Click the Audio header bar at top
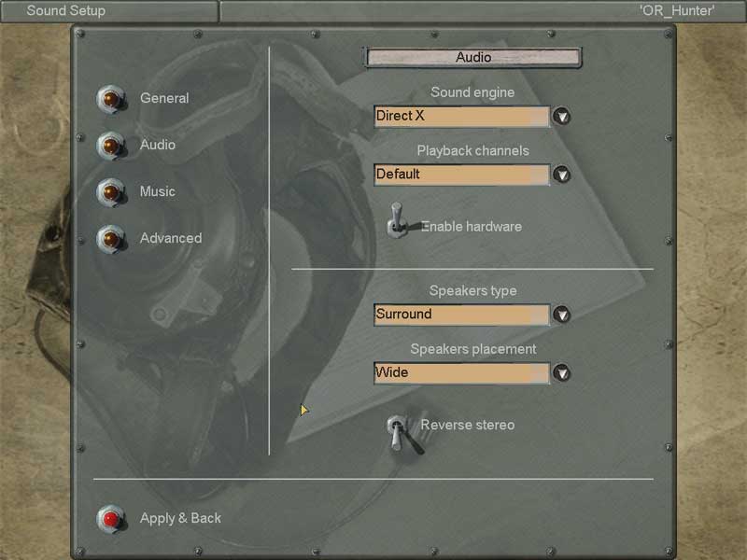Image resolution: width=747 pixels, height=560 pixels. pos(473,58)
